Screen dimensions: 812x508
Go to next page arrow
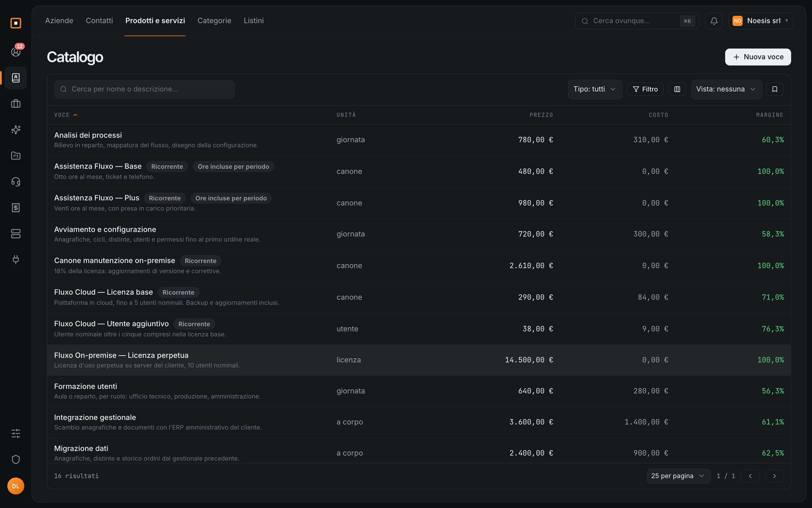tap(775, 476)
